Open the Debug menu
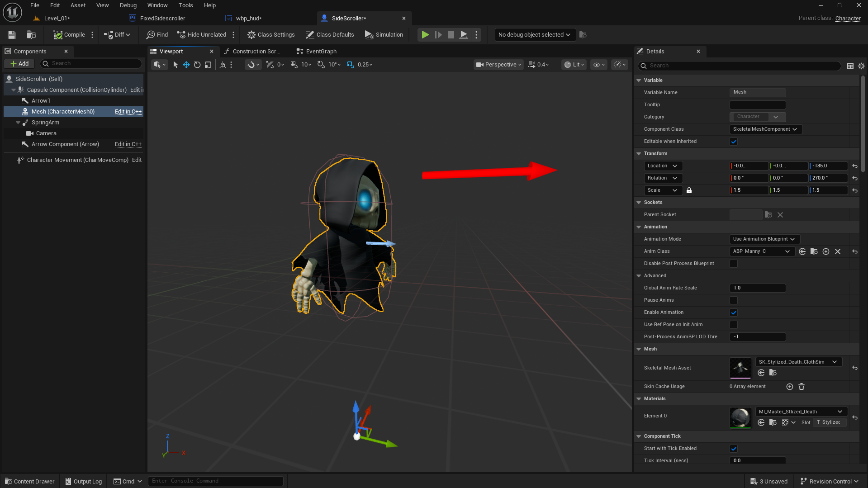This screenshot has height=488, width=868. point(128,5)
